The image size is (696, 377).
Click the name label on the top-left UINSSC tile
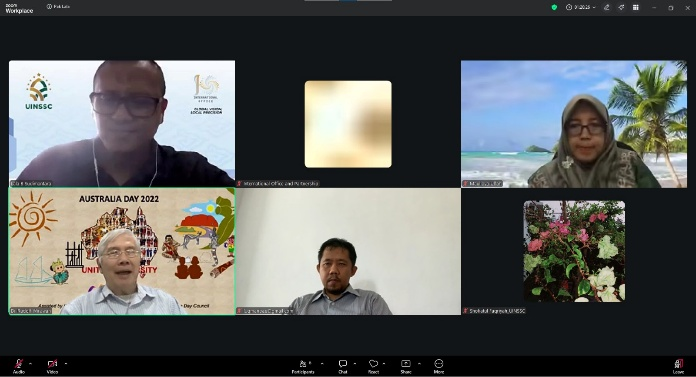(x=31, y=183)
